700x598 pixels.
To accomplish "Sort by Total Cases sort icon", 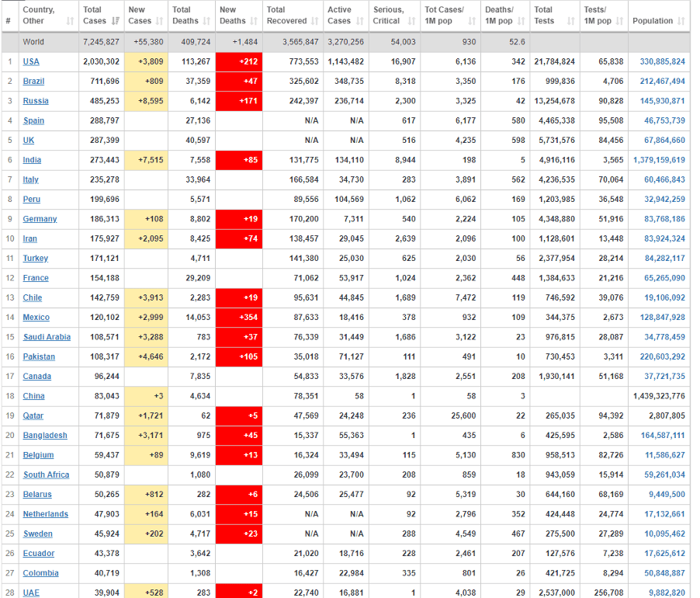I will [x=116, y=21].
